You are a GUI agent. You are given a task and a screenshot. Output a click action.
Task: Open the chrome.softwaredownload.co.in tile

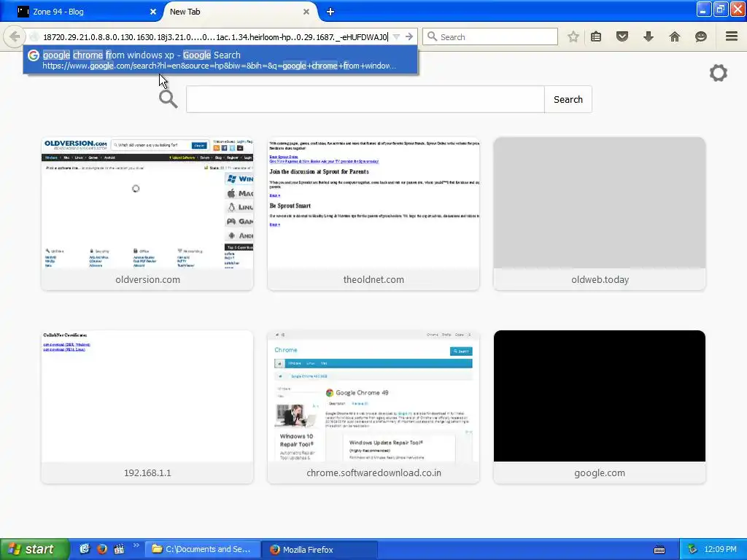click(x=373, y=407)
